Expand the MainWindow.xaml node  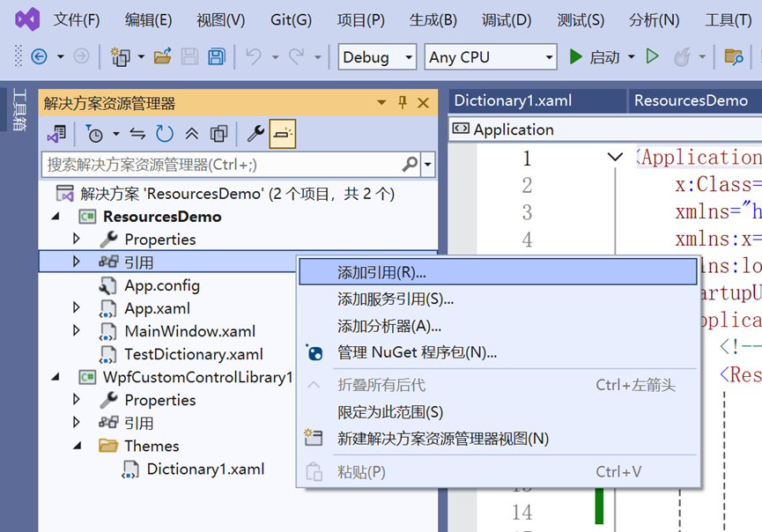tap(77, 330)
